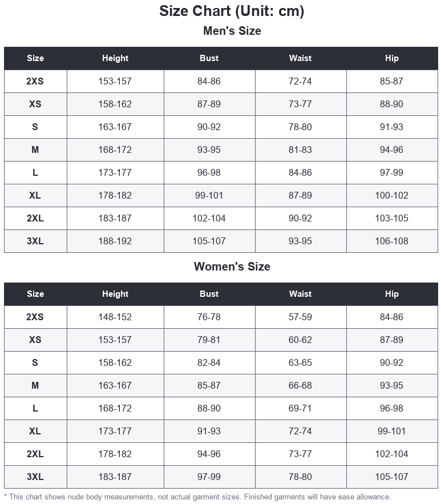Select the Size Chart (Unit: cm) title
The width and height of the screenshot is (441, 504).
[232, 11]
